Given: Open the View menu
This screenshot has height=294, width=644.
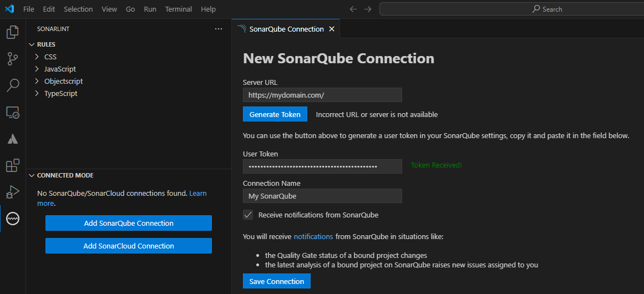Looking at the screenshot, I should coord(109,9).
